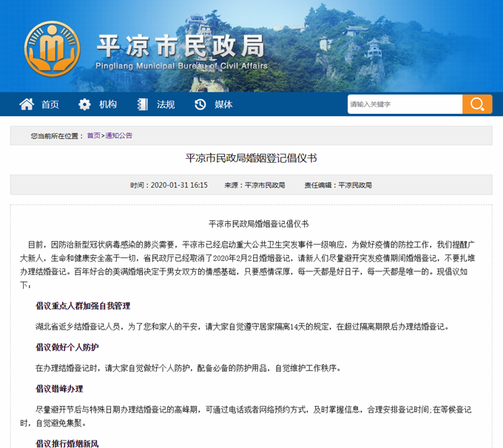The image size is (503, 448).
Task: Click the home house icon in navigation bar
Action: pos(27,104)
